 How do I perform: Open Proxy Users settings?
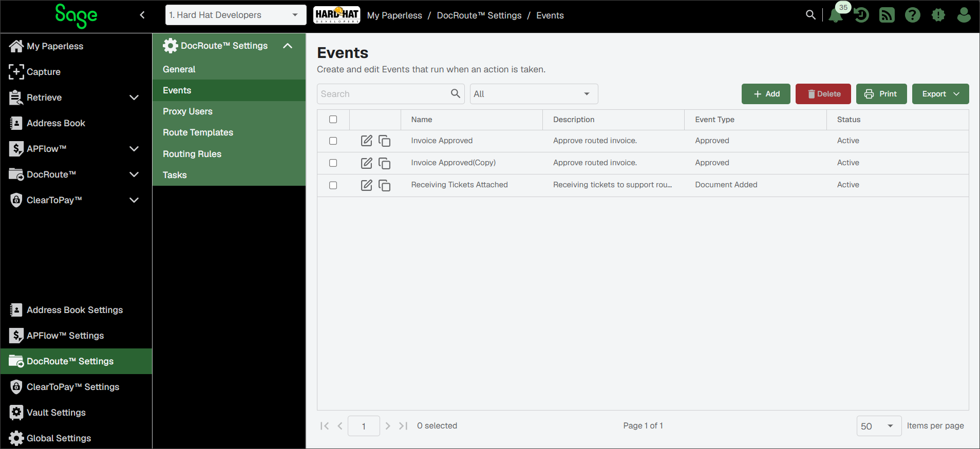point(229,111)
